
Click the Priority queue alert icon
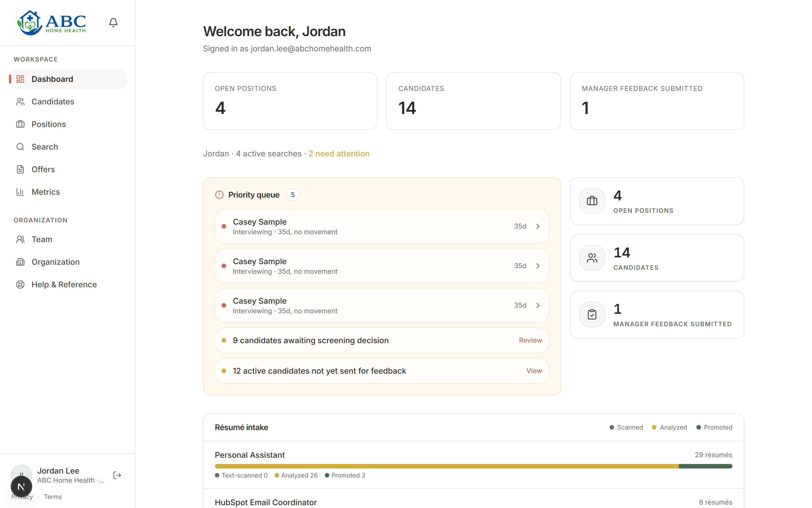click(219, 195)
